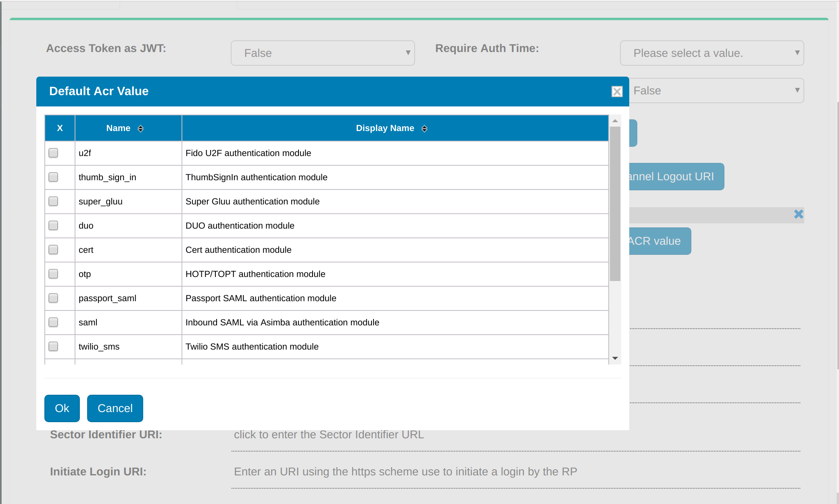Select the super_gluu authentication checkbox

tap(53, 202)
